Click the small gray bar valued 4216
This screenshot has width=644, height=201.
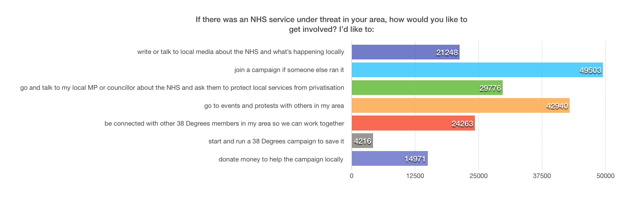(x=362, y=141)
